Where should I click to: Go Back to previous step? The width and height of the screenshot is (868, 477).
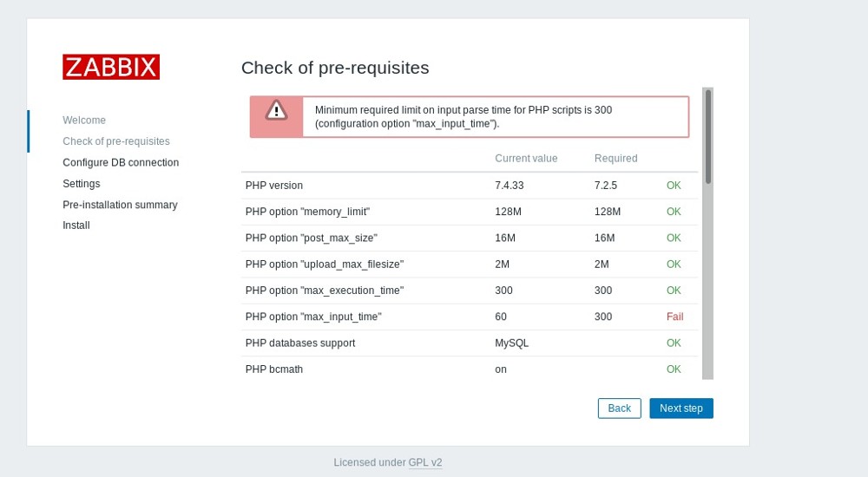(619, 408)
